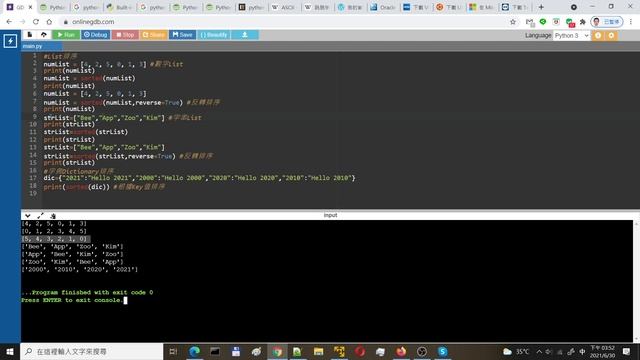The width and height of the screenshot is (640, 360).
Task: Click line 17 dic definition in the editor
Action: coord(199,178)
